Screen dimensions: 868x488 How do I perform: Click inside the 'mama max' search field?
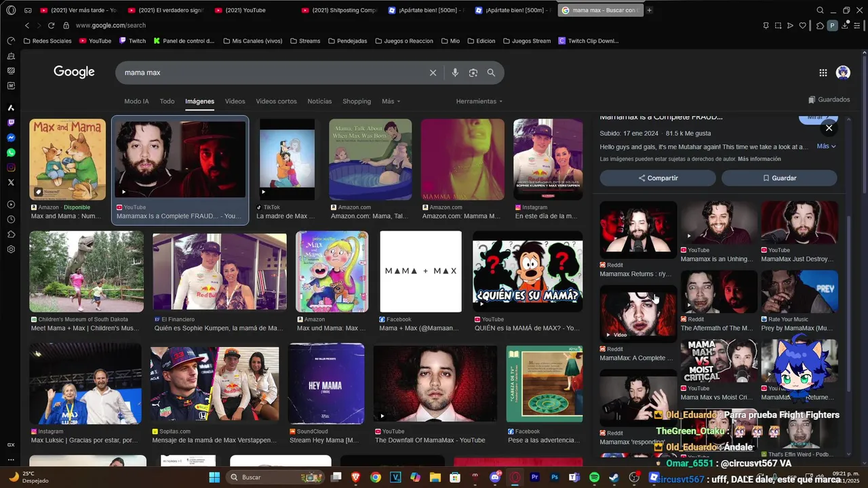point(271,73)
